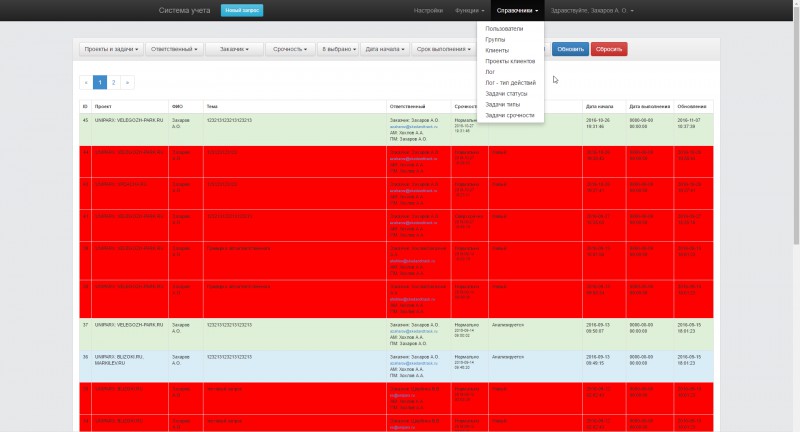The width and height of the screenshot is (800, 432).
Task: Open the email link in row 36
Action: click(x=414, y=363)
